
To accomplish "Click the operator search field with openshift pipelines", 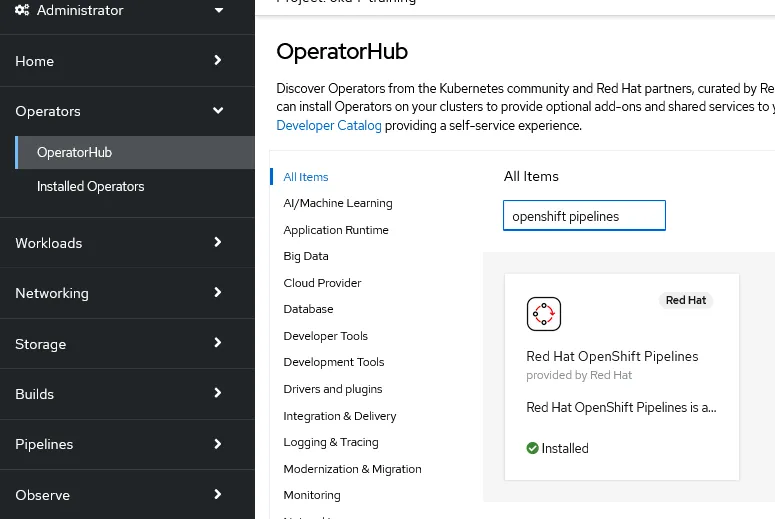I will [584, 216].
